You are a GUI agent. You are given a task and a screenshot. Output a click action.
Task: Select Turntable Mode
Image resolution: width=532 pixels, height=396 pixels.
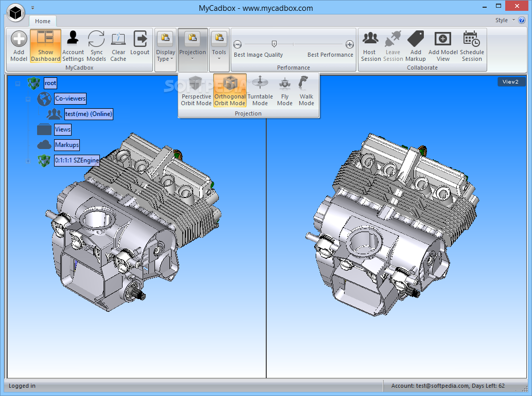coord(260,91)
